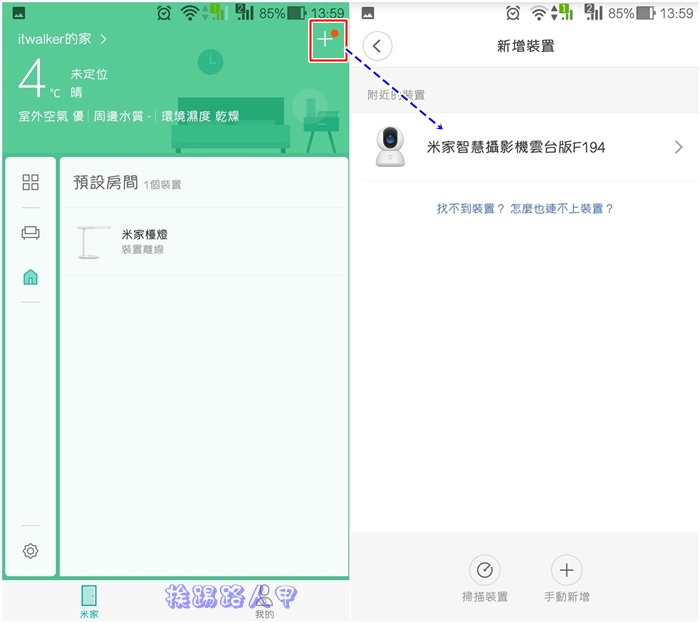Tap the 新增裝置 page title
The height and width of the screenshot is (623, 700).
tap(525, 46)
